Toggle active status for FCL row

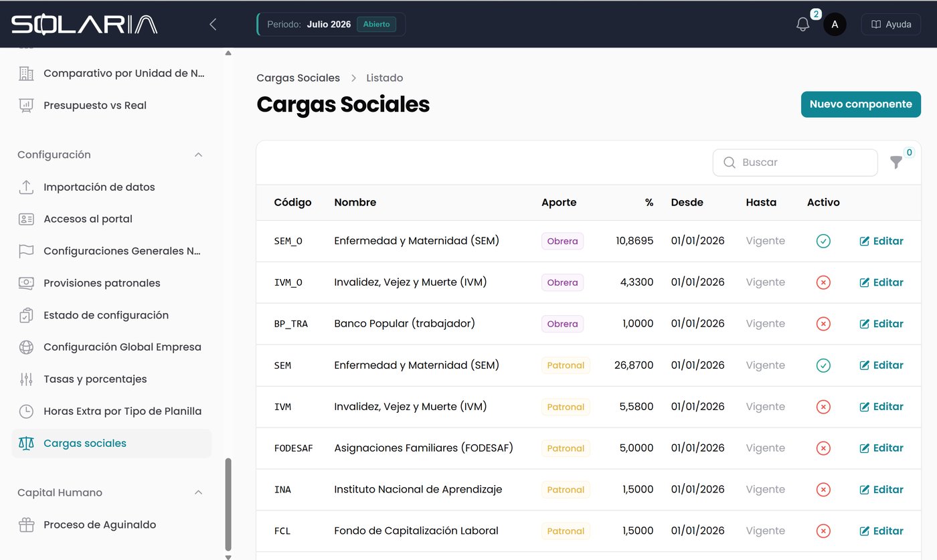click(x=823, y=531)
